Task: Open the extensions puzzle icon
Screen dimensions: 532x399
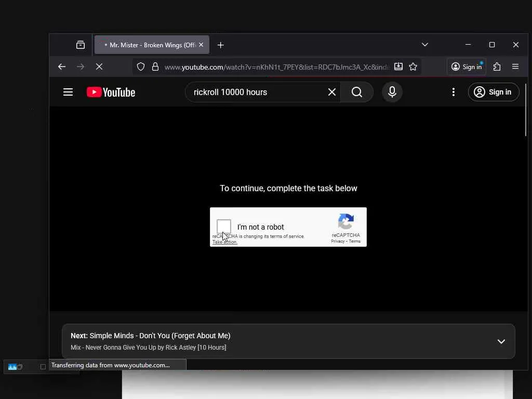Action: pos(497,66)
